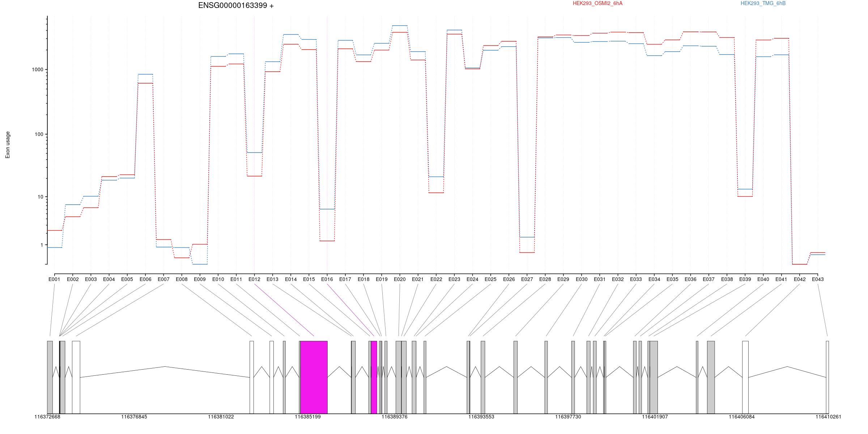Click exon label E041
The width and height of the screenshot is (868, 434).
(781, 279)
